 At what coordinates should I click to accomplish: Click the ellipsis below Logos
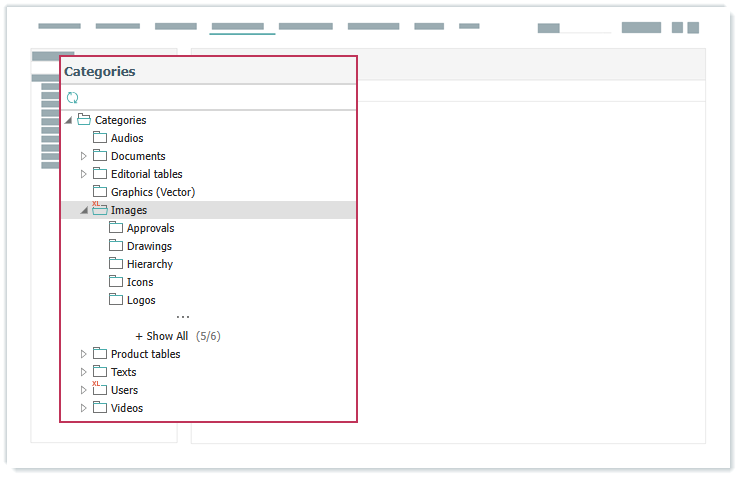point(183,318)
